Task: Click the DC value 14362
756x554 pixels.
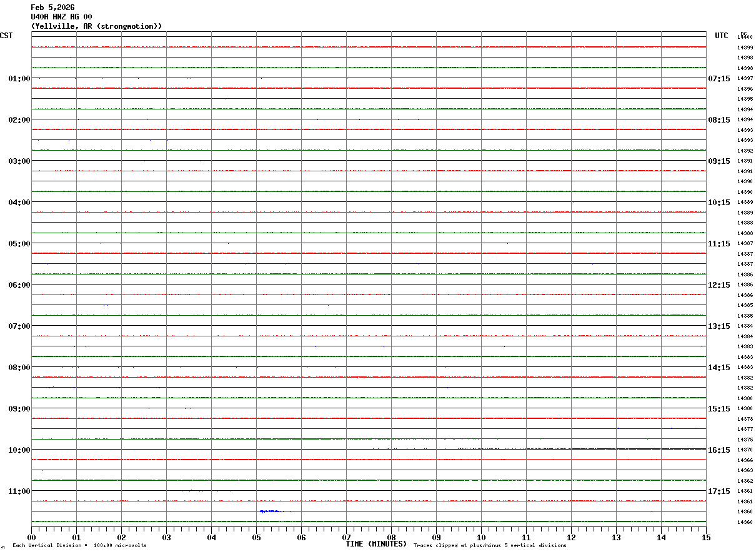Action: coord(745,481)
